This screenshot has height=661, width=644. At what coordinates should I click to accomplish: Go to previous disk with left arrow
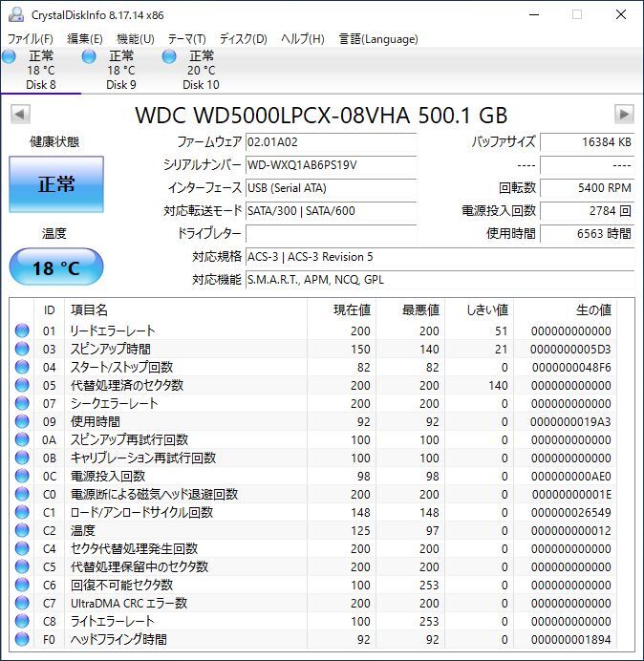click(20, 115)
